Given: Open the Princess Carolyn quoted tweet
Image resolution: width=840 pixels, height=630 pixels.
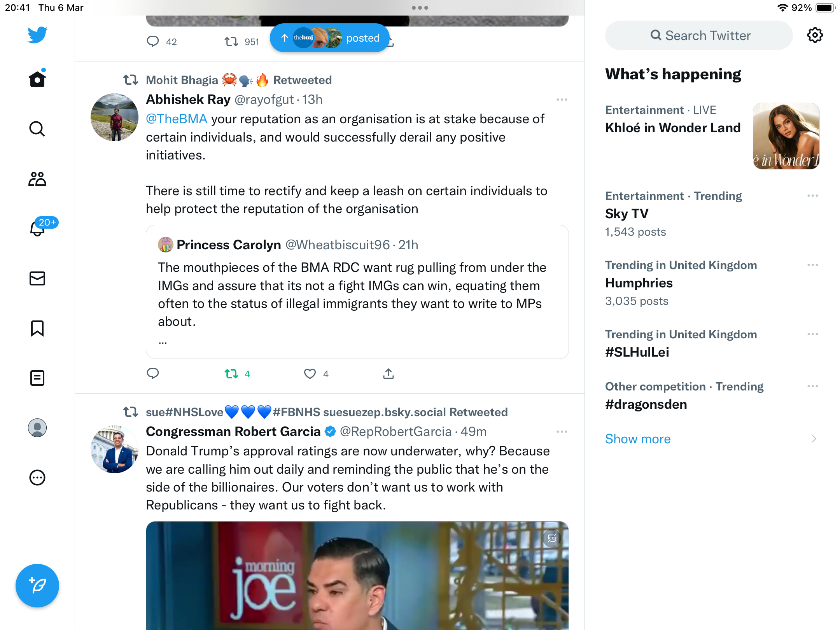Looking at the screenshot, I should pos(357,292).
